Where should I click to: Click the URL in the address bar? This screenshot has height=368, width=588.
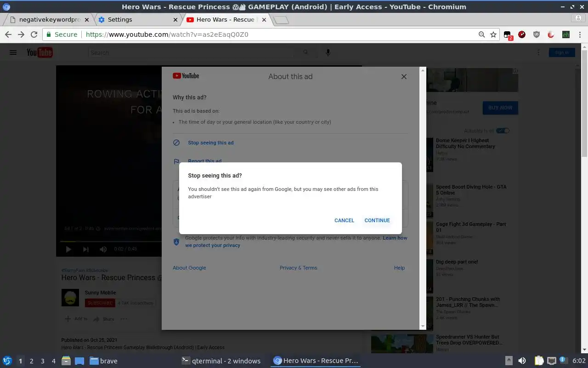pos(167,34)
